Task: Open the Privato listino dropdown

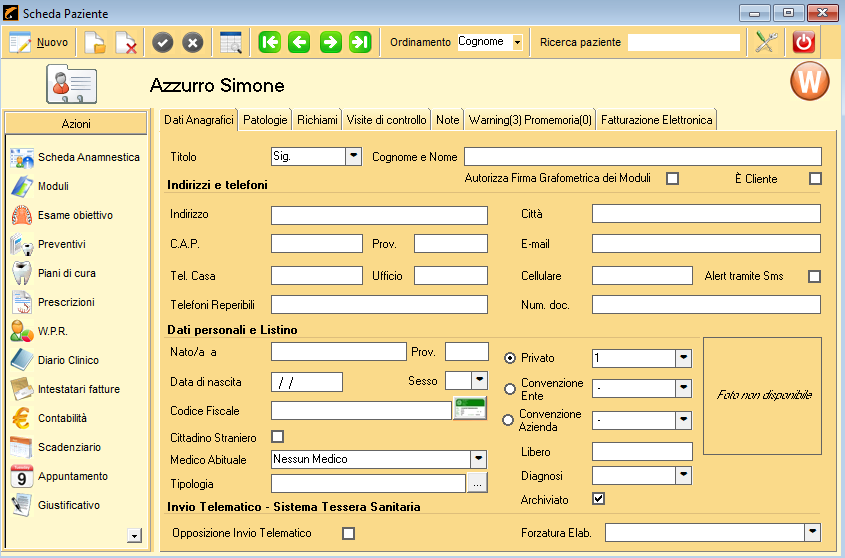Action: pos(684,358)
